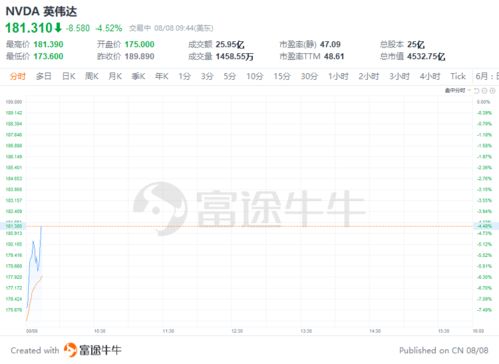This screenshot has width=499, height=364.
Task: Click the zoom-in plus circle icon
Action: (492, 91)
